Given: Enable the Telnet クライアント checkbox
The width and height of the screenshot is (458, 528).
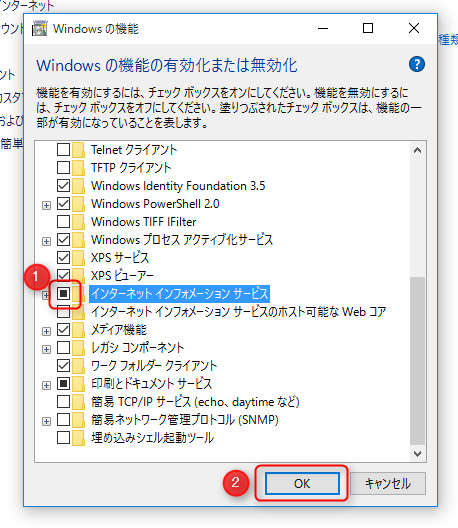Looking at the screenshot, I should [63, 150].
